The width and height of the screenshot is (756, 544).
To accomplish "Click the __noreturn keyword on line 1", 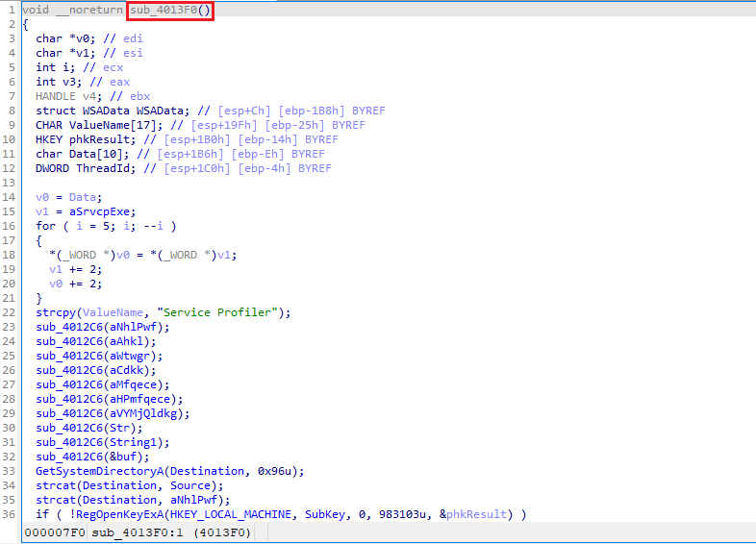I will [x=89, y=10].
